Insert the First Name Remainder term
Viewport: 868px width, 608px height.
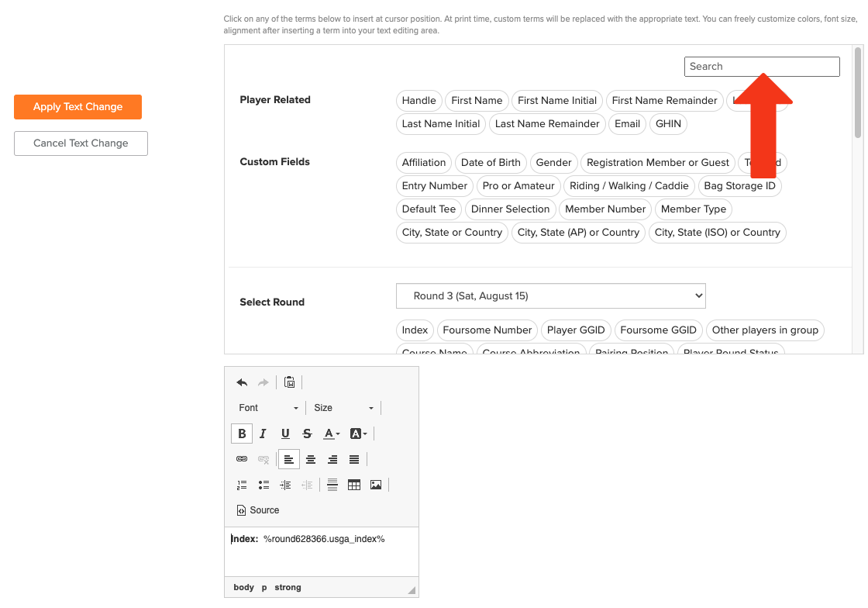[x=664, y=101]
